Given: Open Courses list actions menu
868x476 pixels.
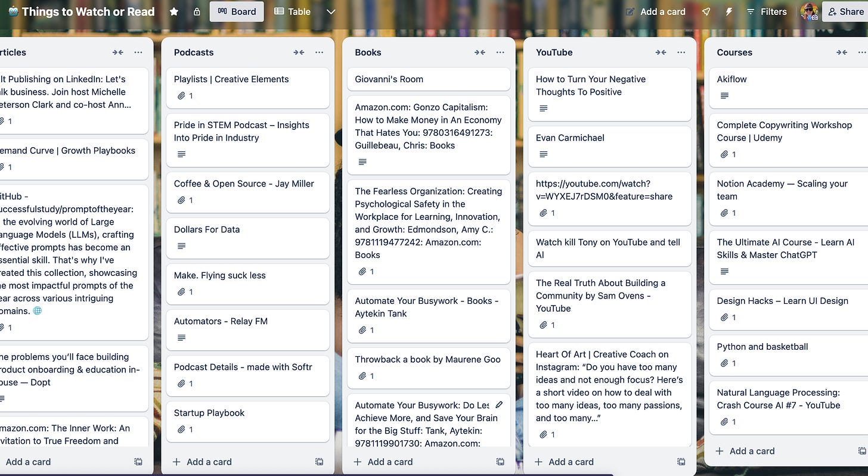Looking at the screenshot, I should pyautogui.click(x=862, y=52).
